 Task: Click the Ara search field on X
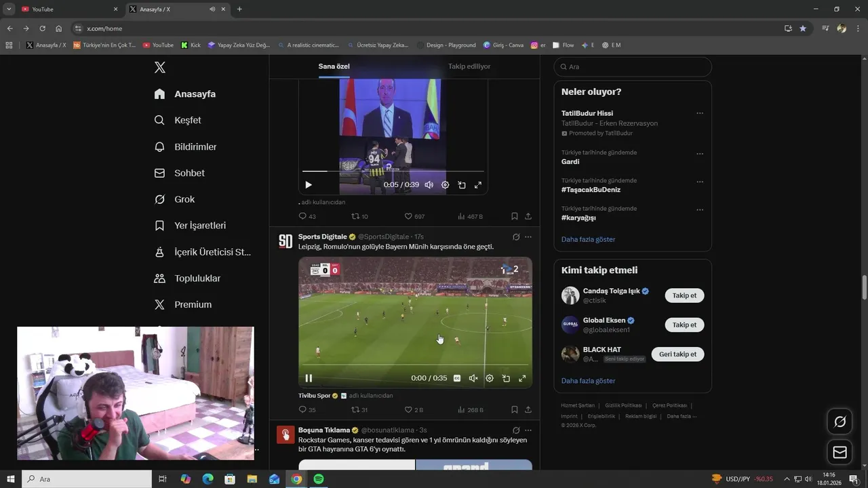633,67
